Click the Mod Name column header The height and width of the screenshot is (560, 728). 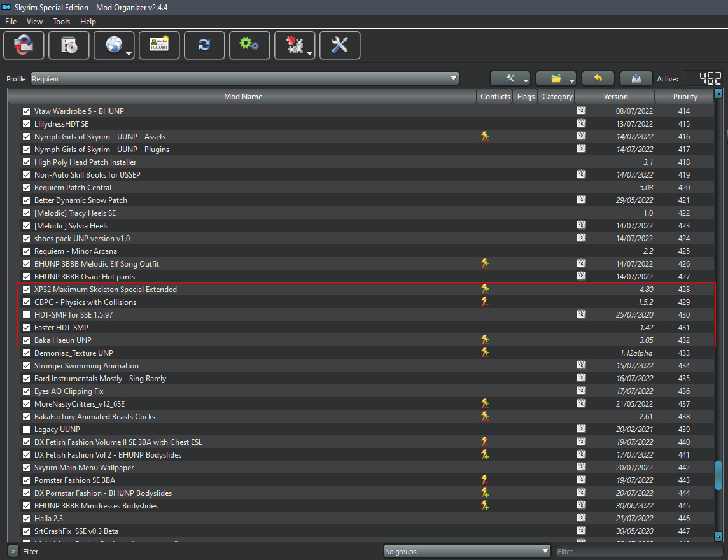pos(242,97)
